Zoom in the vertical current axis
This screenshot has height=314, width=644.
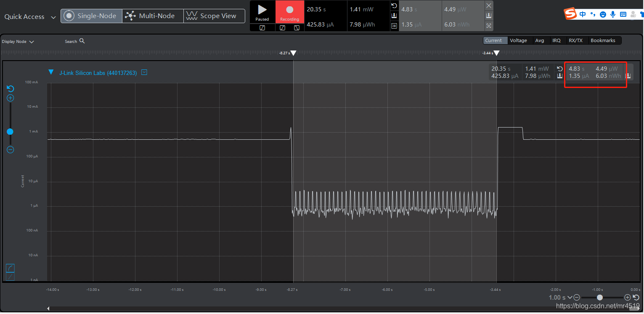(x=11, y=98)
